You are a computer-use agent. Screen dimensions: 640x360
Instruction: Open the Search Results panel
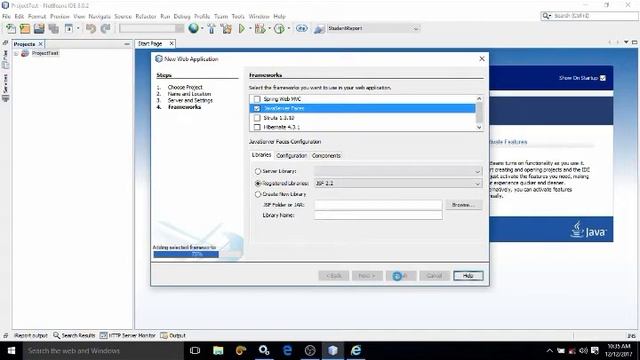click(x=74, y=336)
